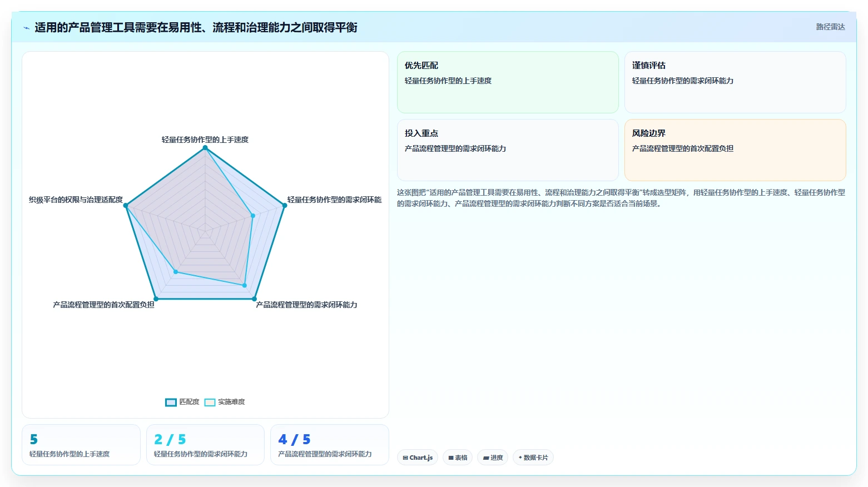Image resolution: width=868 pixels, height=487 pixels.
Task: Click the page title 适用的产品管理工具需要在易用性
Action: click(196, 27)
